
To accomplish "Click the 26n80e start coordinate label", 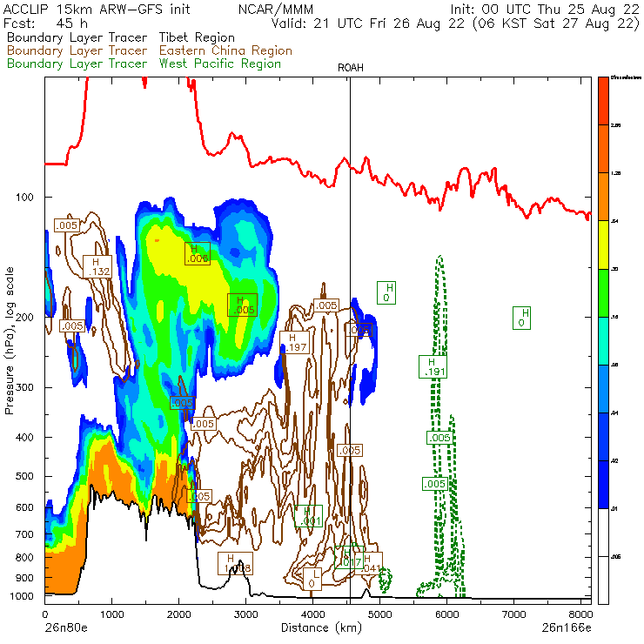I will [66, 628].
